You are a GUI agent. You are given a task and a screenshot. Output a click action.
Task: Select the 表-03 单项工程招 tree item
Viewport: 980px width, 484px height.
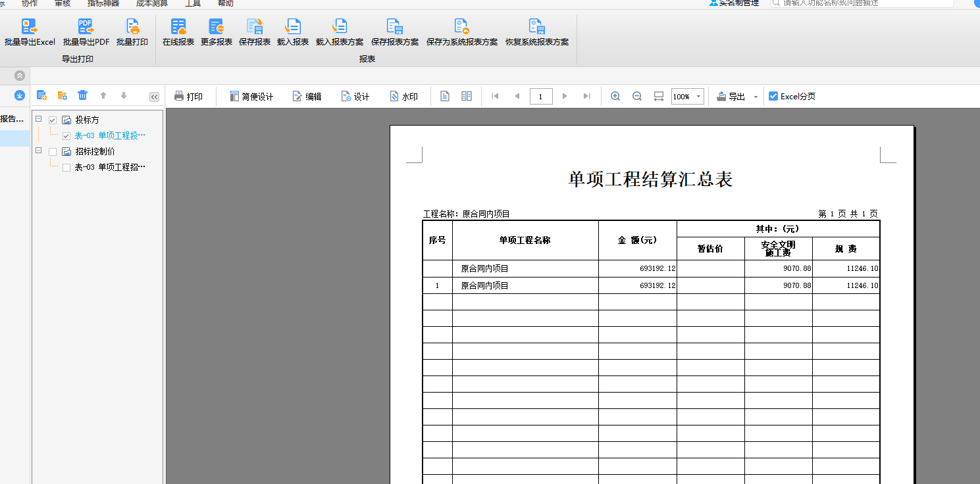click(110, 167)
